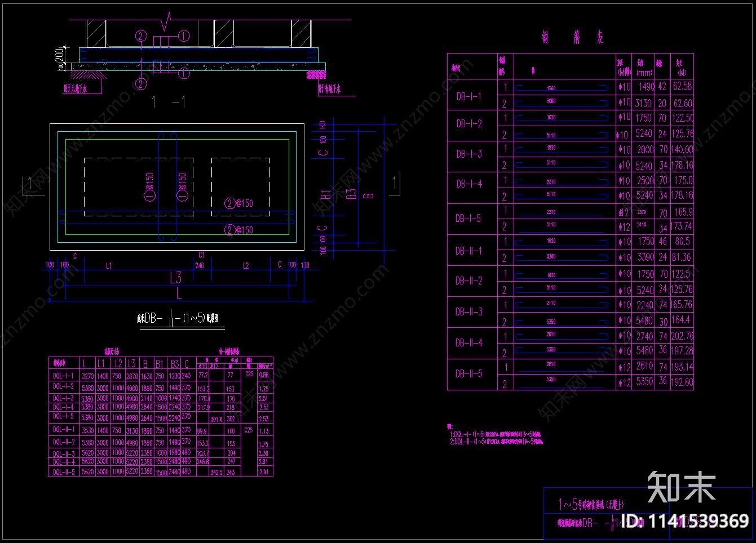Screen dimensions: 756x543
Task: Select the DQL-II-2 row name
Action: [64, 442]
